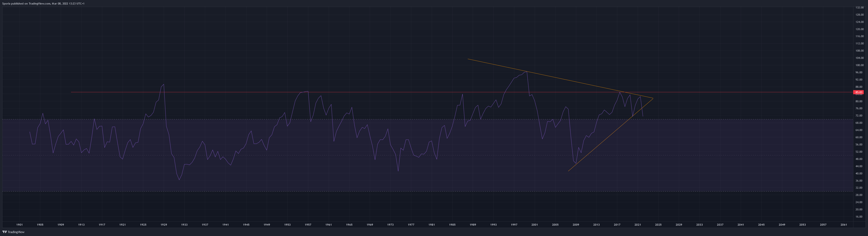The width and height of the screenshot is (868, 236).
Task: Select the 1929 year label on time axis
Action: pos(164,224)
